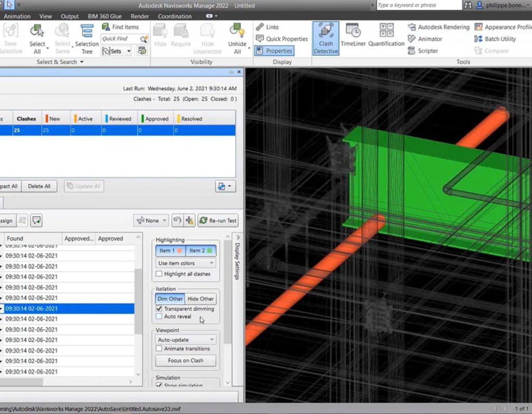This screenshot has height=414, width=532.
Task: Toggle Dim Other isolation
Action: (x=170, y=299)
